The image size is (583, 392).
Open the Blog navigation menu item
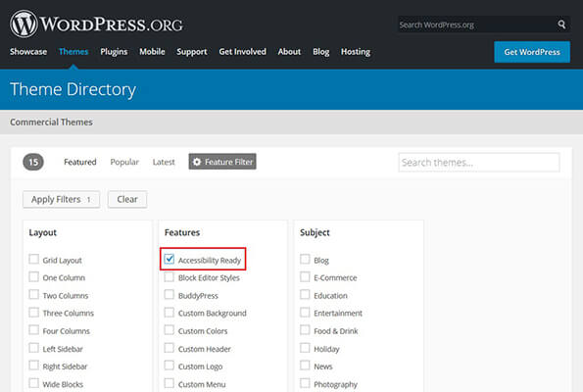pyautogui.click(x=320, y=52)
